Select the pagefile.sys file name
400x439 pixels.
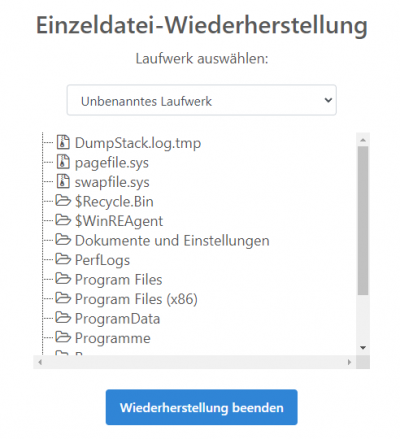[112, 163]
